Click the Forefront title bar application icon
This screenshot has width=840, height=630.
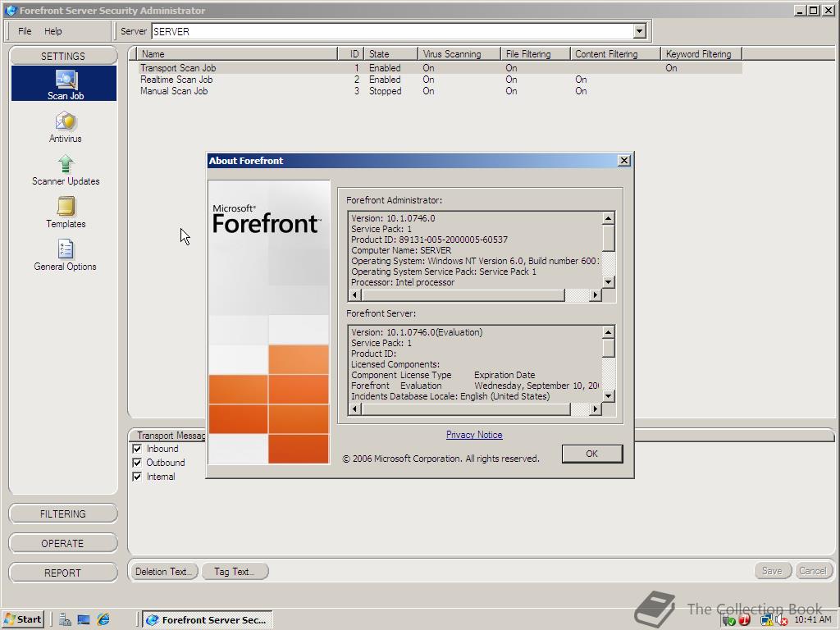point(10,10)
